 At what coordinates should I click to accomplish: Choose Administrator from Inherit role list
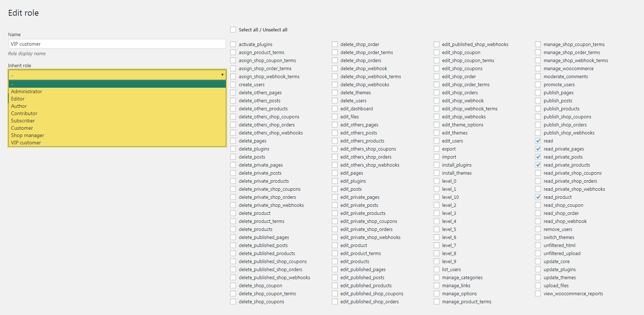117,91
